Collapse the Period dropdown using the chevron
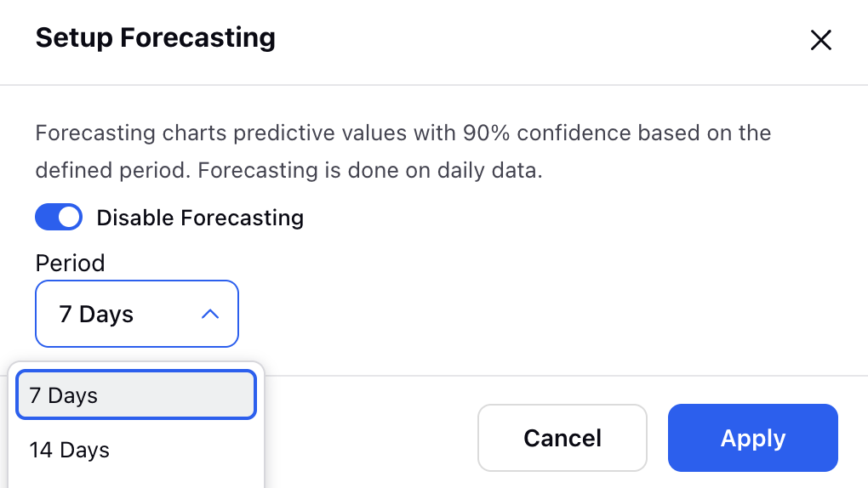Image resolution: width=868 pixels, height=488 pixels. tap(210, 315)
